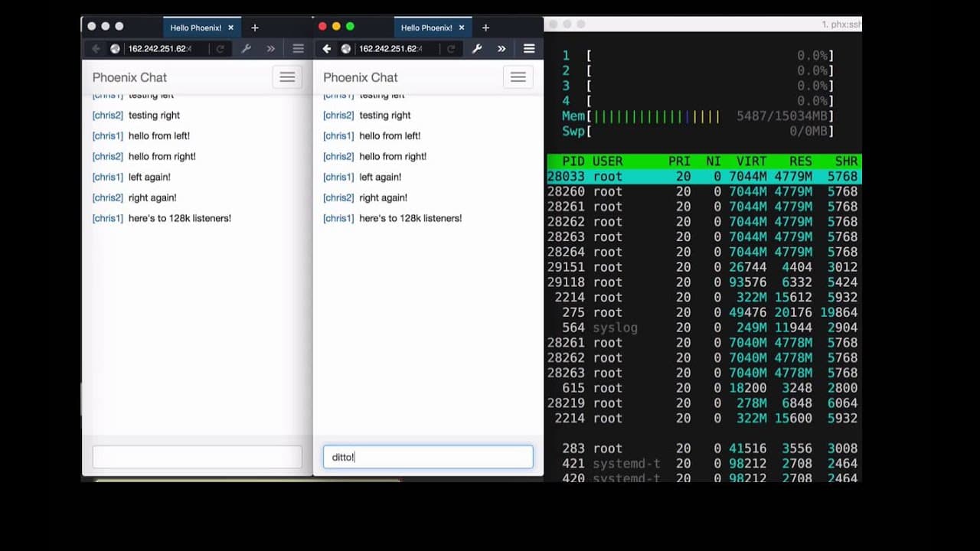Select process 29151 row in htop
Screen dimensions: 980x551
pyautogui.click(x=704, y=267)
